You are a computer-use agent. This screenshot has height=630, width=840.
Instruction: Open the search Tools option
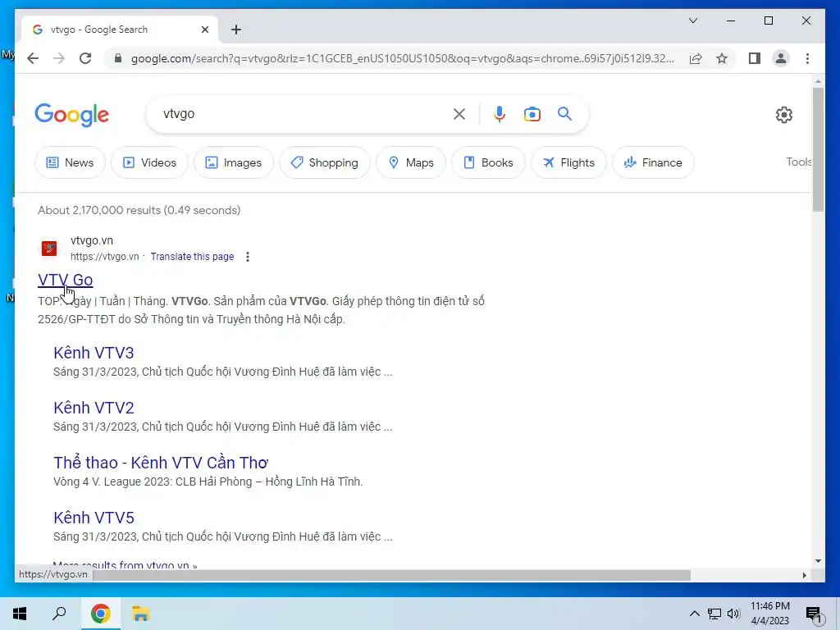(799, 162)
